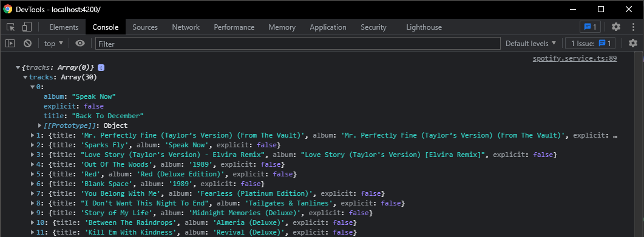
Task: Switch to the Elements tab
Action: tap(64, 27)
